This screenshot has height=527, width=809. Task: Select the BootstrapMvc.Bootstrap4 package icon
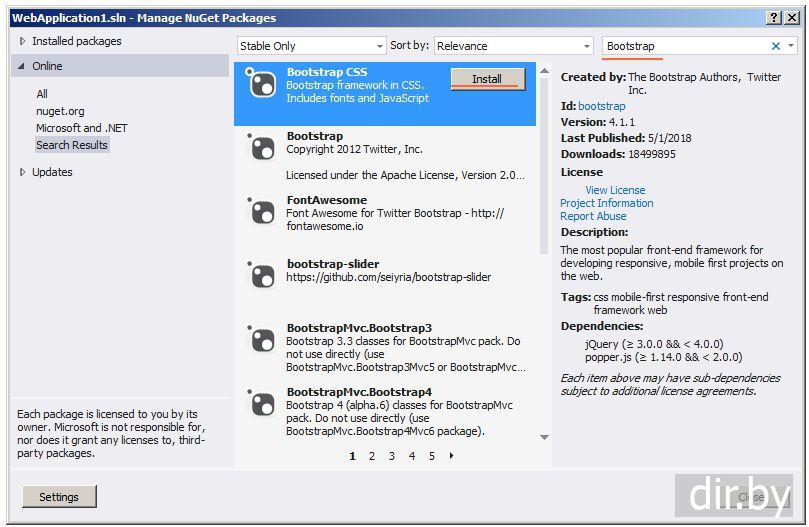click(x=261, y=404)
